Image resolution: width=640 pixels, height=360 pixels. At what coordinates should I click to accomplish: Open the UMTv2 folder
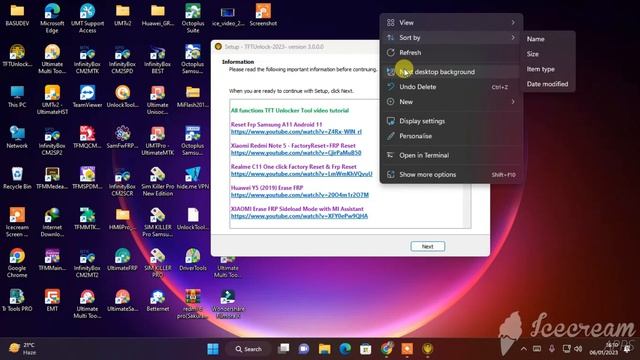click(x=122, y=15)
